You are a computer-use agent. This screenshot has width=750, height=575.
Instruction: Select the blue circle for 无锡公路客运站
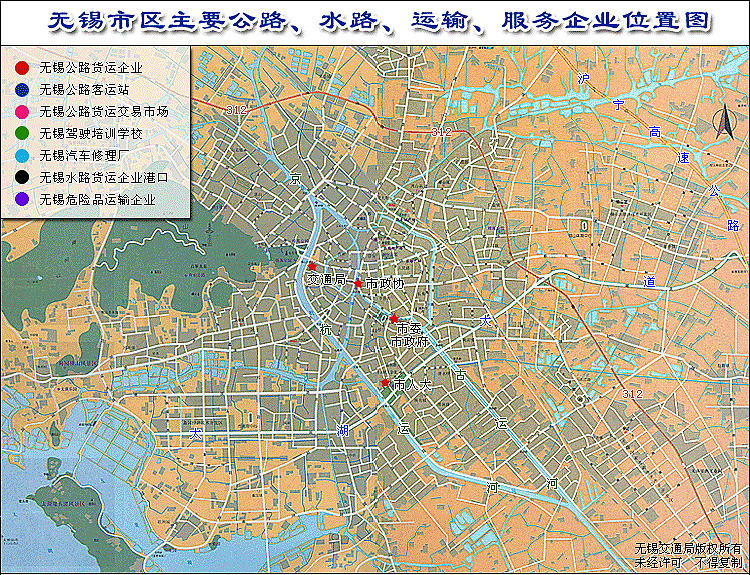click(22, 90)
